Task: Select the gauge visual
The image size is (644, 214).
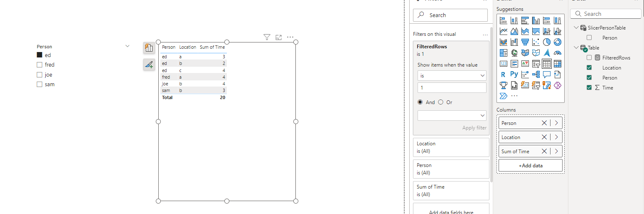Action: (x=558, y=52)
